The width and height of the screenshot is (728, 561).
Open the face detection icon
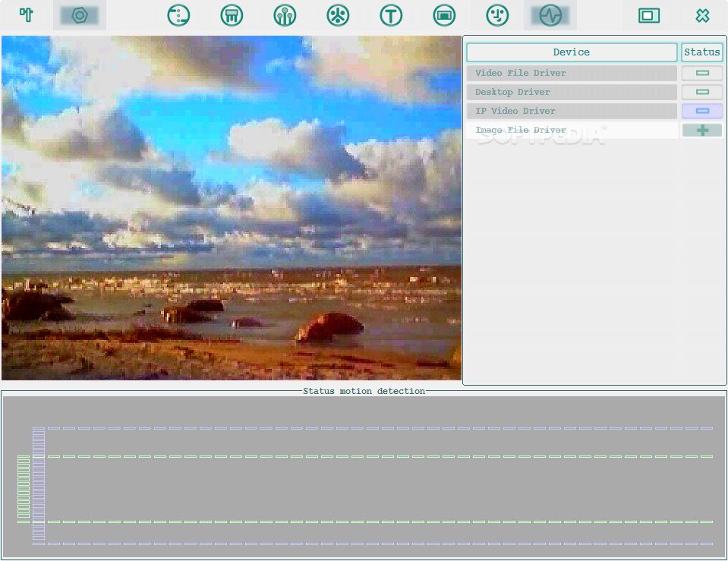coord(497,15)
